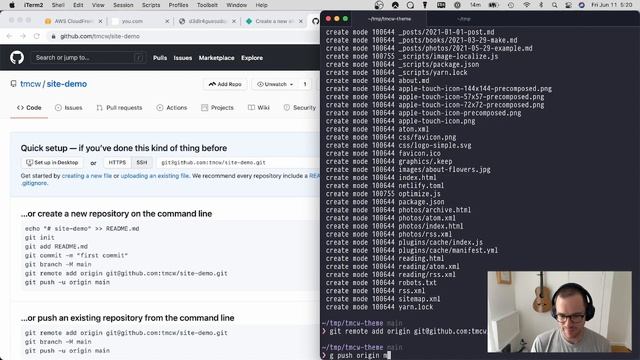Follow the creating a new file link
Viewport: 640px width, 360px height.
[x=87, y=176]
